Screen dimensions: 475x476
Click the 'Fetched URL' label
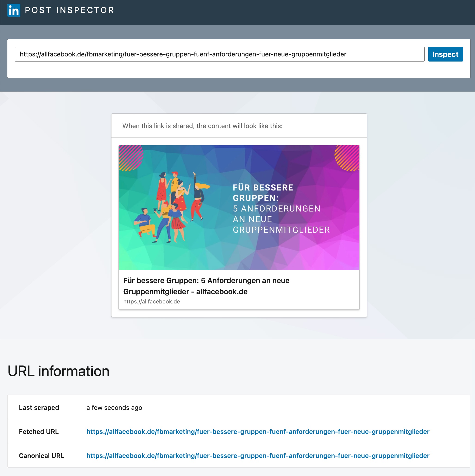point(39,432)
